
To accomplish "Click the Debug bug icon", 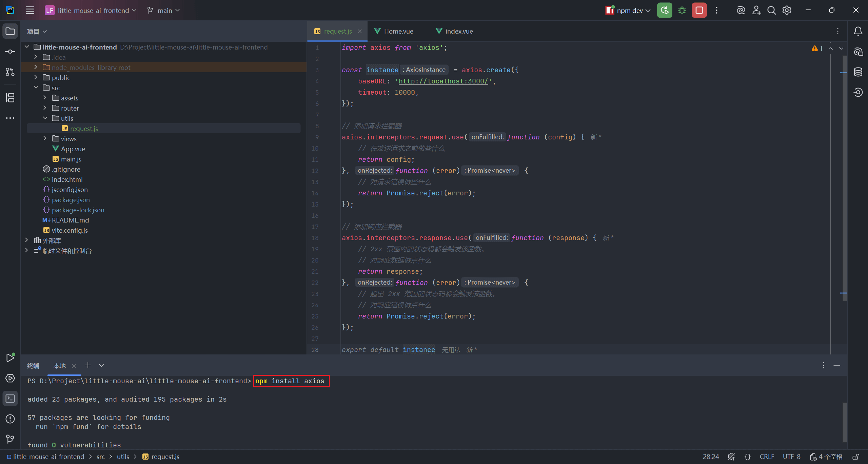I will [x=682, y=10].
